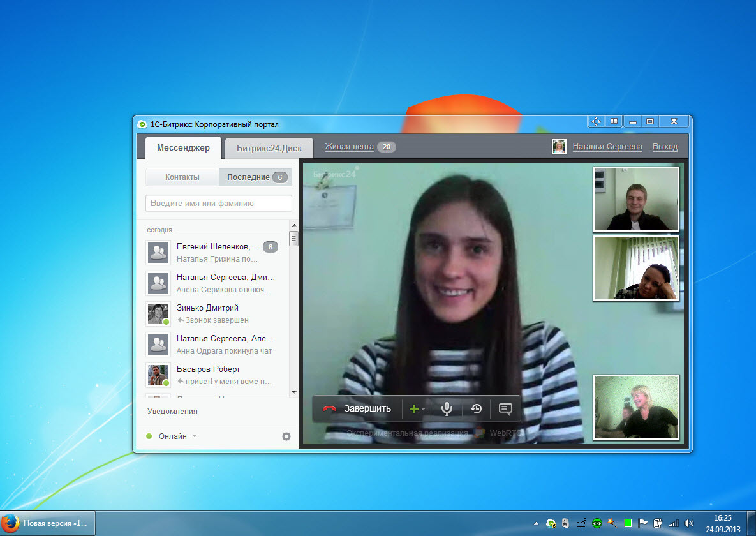Viewport: 756px width, 536px height.
Task: Select the Последние tab
Action: click(x=256, y=177)
